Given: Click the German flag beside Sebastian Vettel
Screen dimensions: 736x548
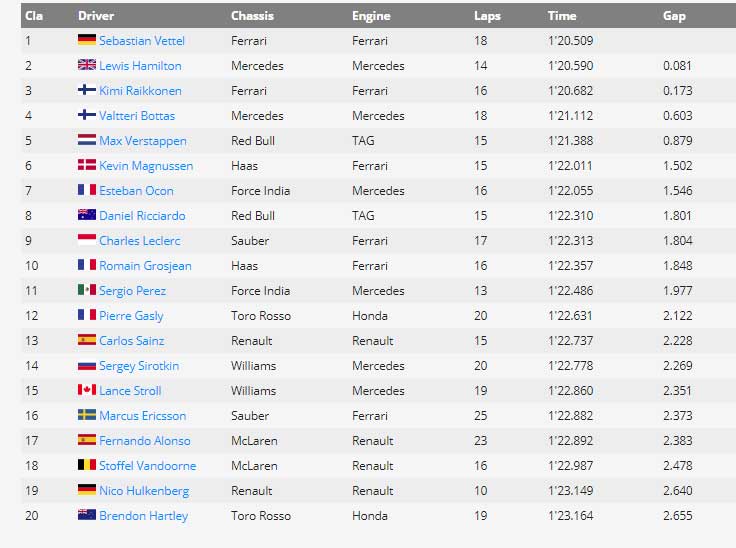Looking at the screenshot, I should pos(87,40).
